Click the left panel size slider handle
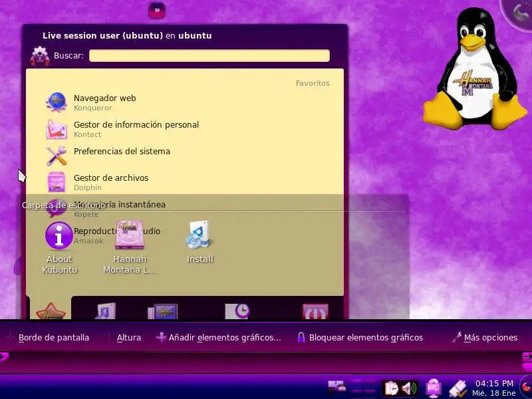This screenshot has width=532, height=399. (x=4, y=356)
